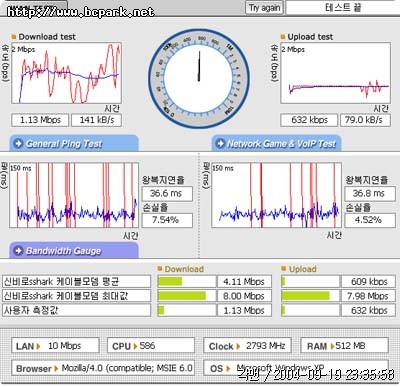Select the 36.6 ms round trip value
The height and width of the screenshot is (387, 400).
[167, 193]
